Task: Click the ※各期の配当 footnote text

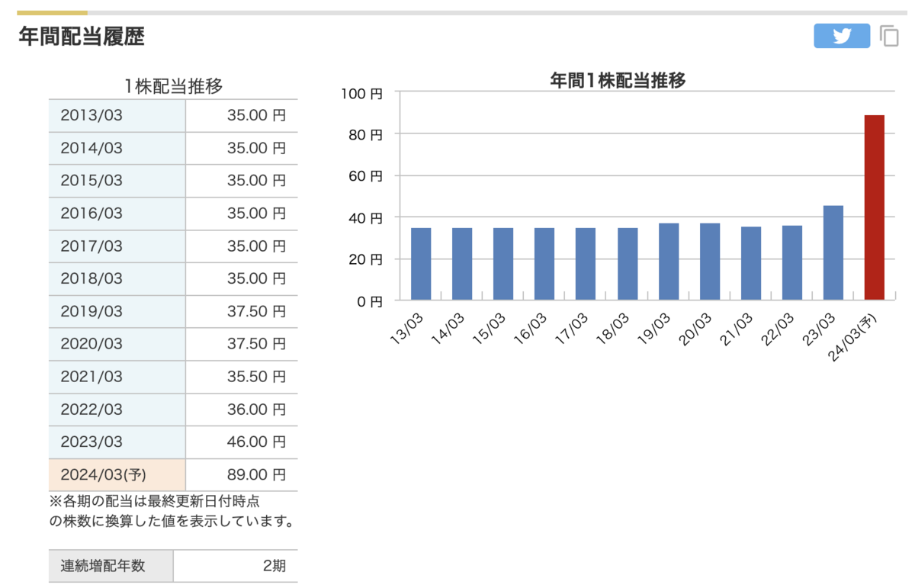Action: (171, 511)
